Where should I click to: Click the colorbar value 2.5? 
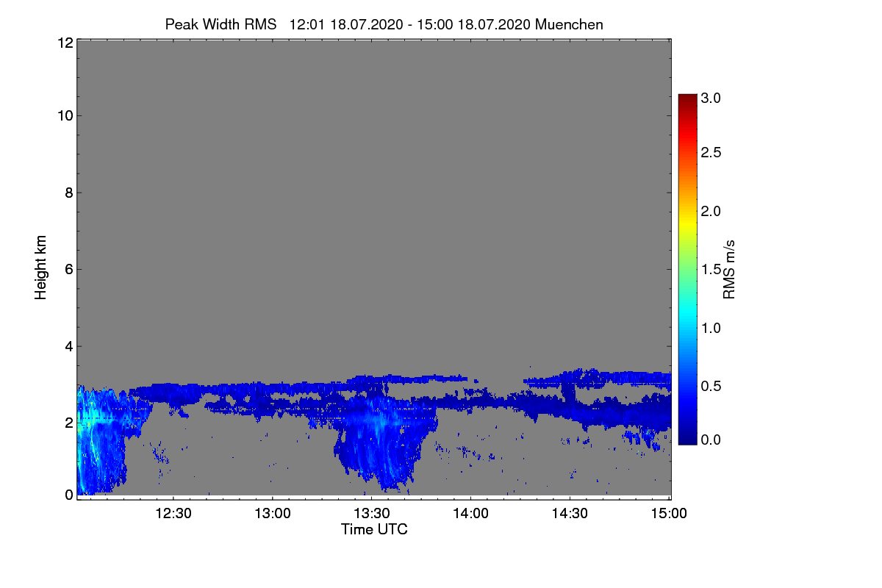(x=711, y=152)
